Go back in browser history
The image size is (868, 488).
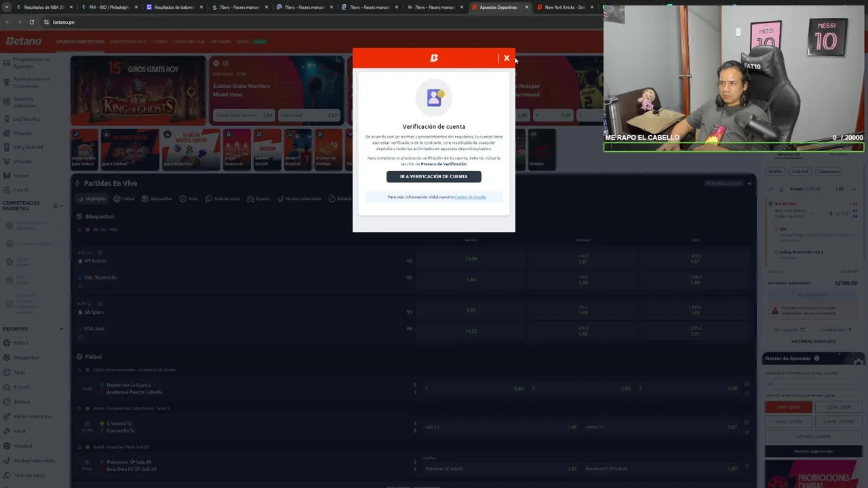pos(7,22)
